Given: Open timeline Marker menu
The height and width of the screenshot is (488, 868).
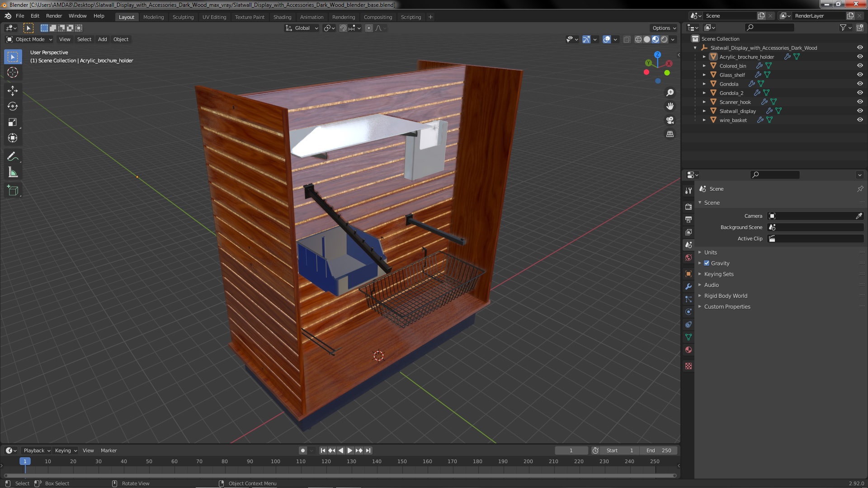Looking at the screenshot, I should (108, 450).
